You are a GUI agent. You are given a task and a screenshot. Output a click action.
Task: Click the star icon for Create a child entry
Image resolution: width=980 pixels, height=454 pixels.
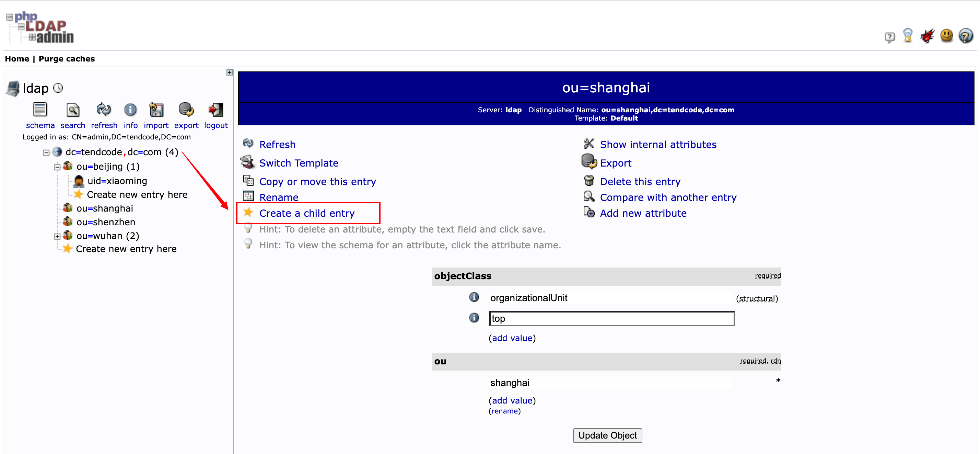tap(248, 212)
